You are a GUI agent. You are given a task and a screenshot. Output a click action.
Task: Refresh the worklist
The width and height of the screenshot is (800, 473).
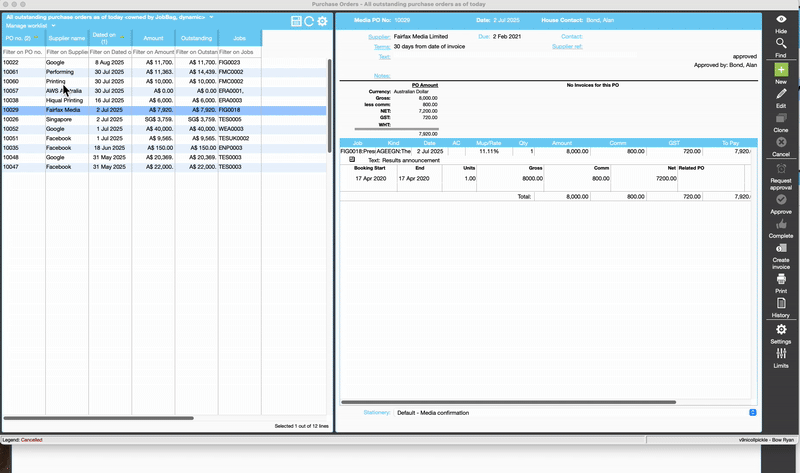click(x=309, y=21)
